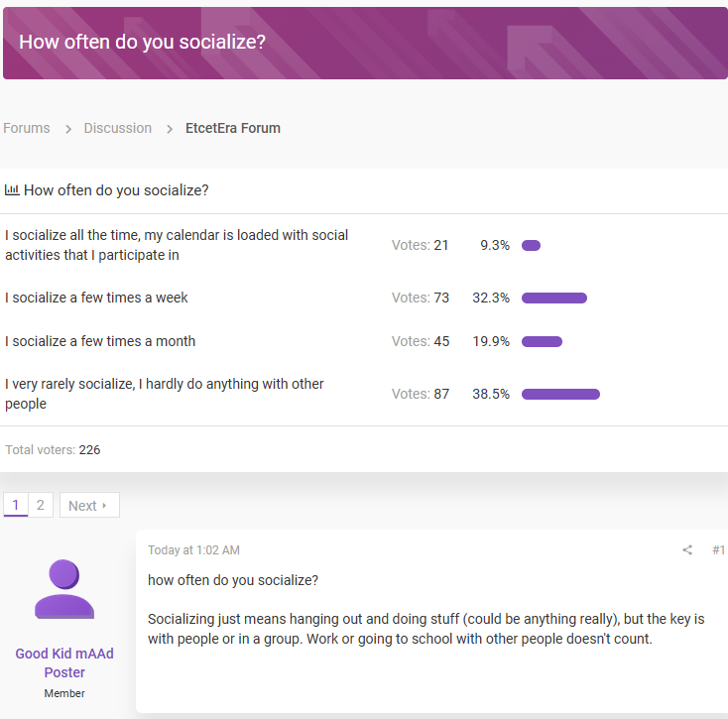Open the Good Kid mAAd Poster profile link
Image resolution: width=728 pixels, height=719 pixels.
tap(64, 662)
